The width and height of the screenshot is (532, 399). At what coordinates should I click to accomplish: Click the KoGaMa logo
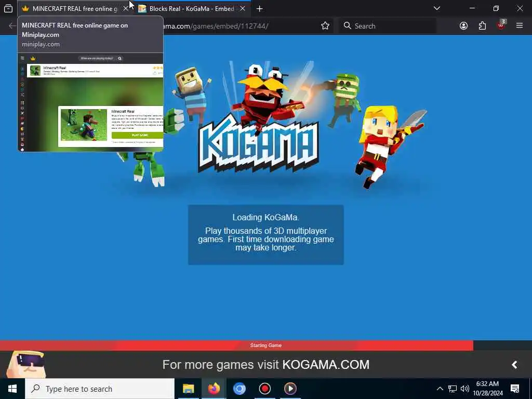point(259,144)
